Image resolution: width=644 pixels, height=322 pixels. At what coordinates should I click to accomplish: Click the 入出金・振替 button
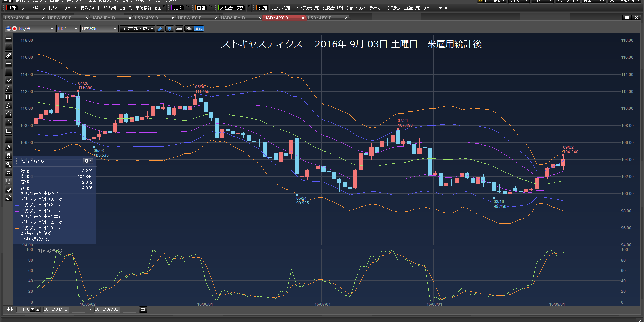click(231, 8)
